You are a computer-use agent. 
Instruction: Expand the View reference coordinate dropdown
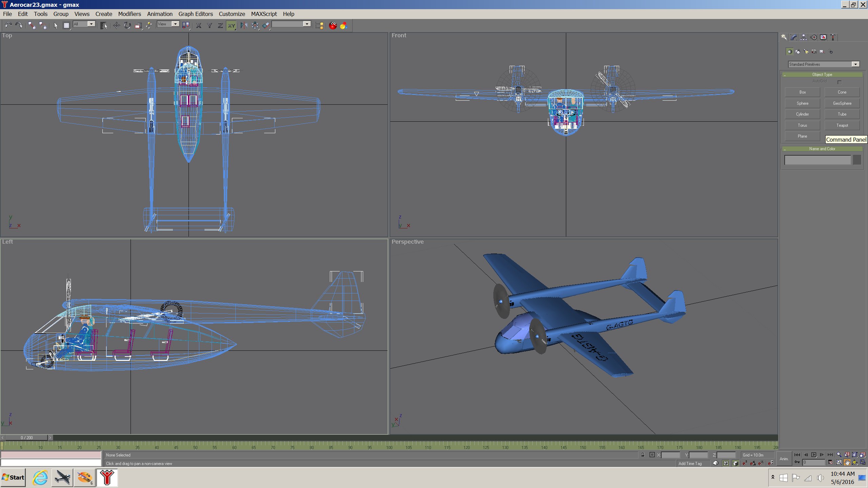point(175,24)
